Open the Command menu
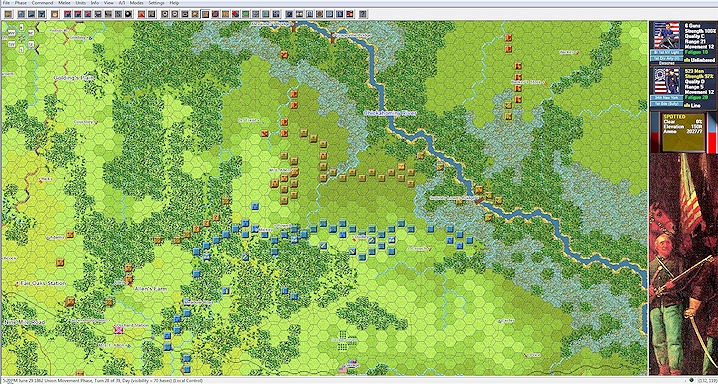Screen dimensions: 718x384 (x=42, y=3)
